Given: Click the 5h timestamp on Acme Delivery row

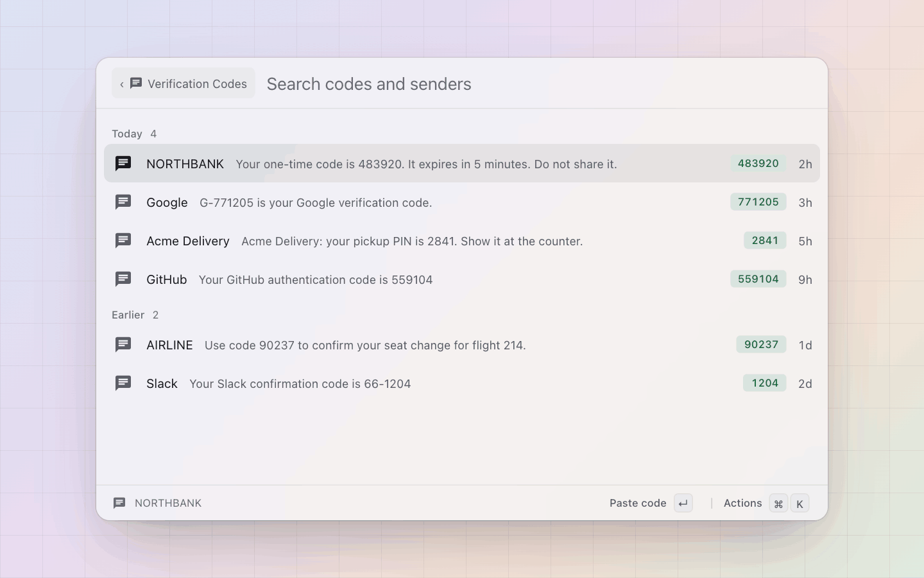Looking at the screenshot, I should pos(805,241).
